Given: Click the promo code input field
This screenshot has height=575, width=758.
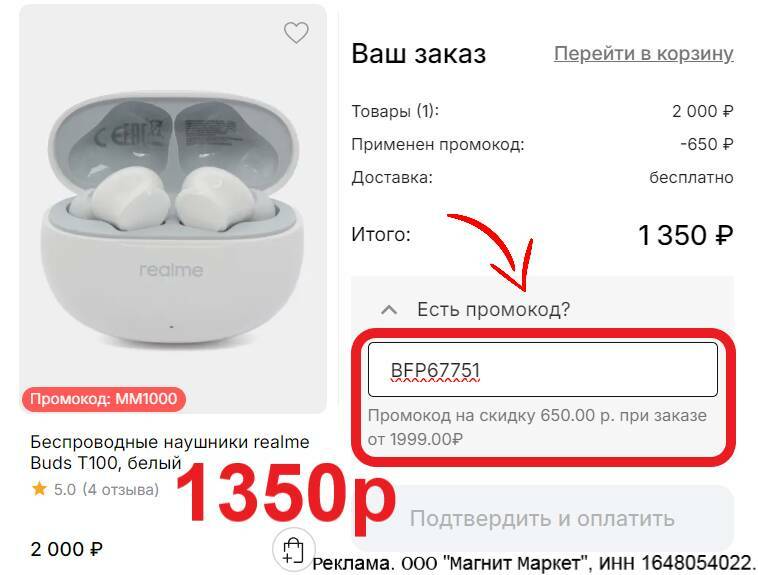Looking at the screenshot, I should click(x=542, y=370).
